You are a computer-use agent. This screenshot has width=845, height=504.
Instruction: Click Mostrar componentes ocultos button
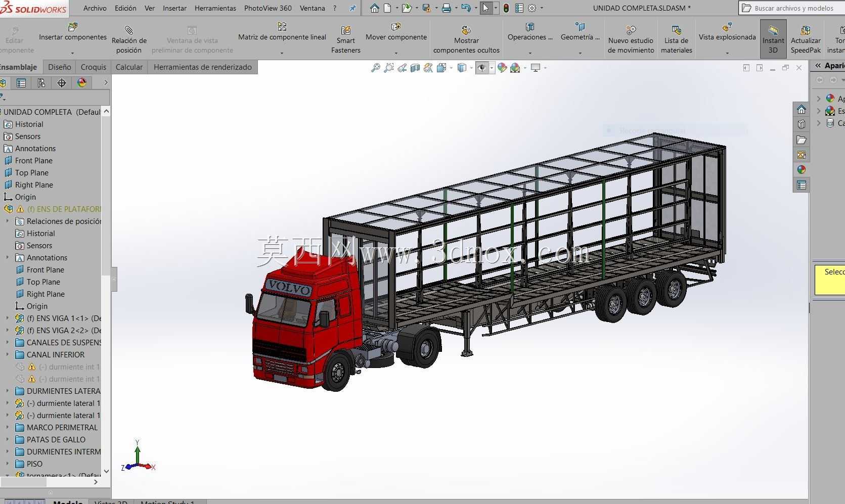(466, 39)
